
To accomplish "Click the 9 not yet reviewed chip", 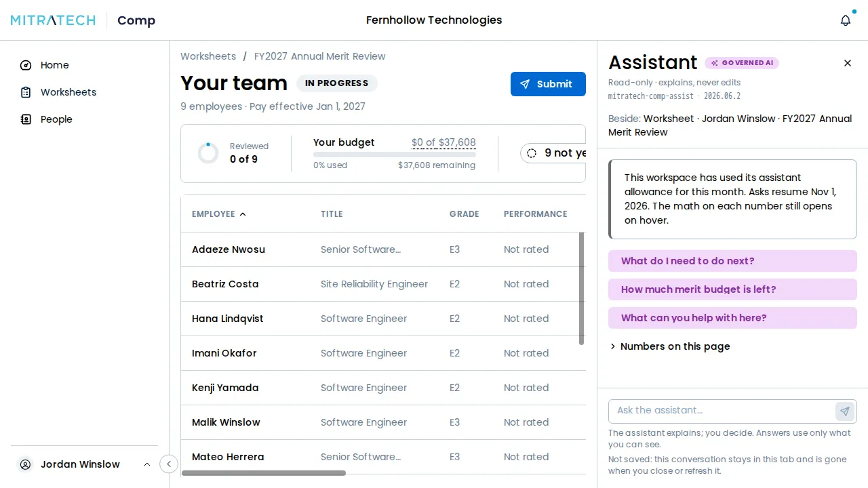I will tap(553, 153).
